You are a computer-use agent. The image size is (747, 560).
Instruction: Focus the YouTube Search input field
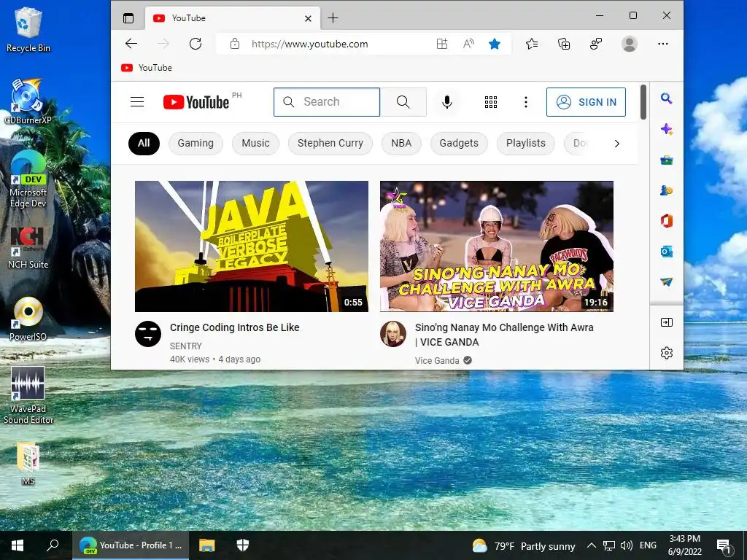click(x=327, y=102)
